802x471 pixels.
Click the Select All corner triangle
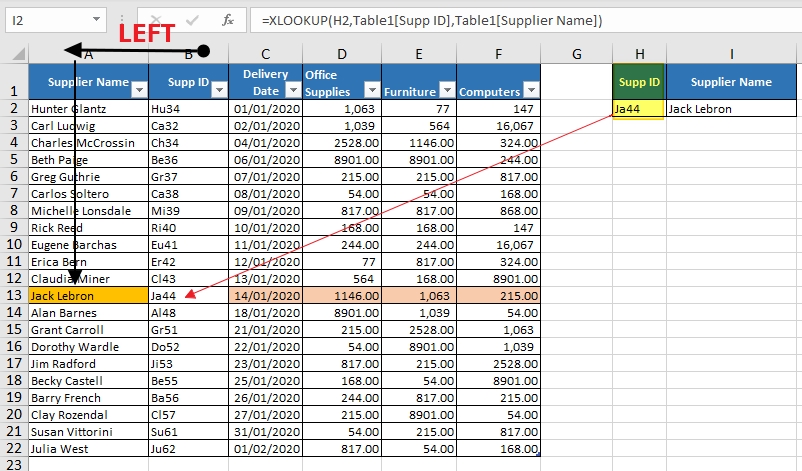[15, 53]
